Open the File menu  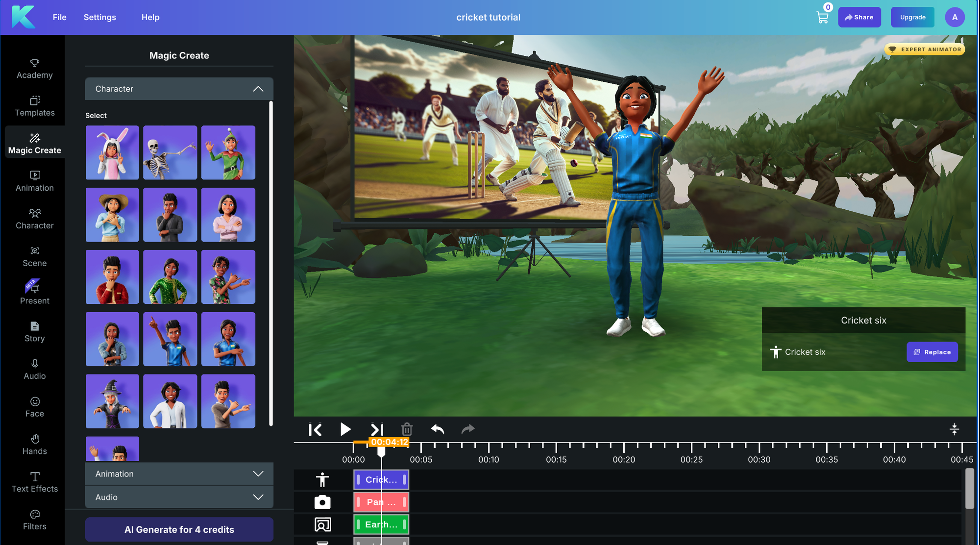point(59,17)
